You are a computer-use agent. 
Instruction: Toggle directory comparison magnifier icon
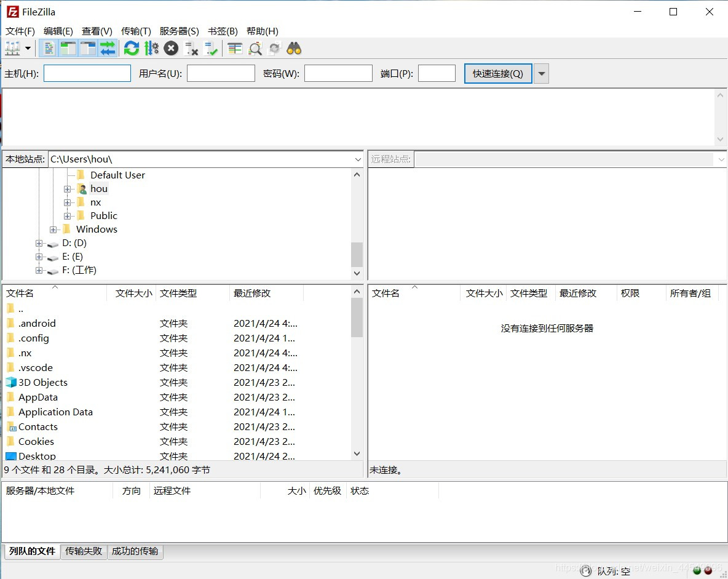coord(255,49)
